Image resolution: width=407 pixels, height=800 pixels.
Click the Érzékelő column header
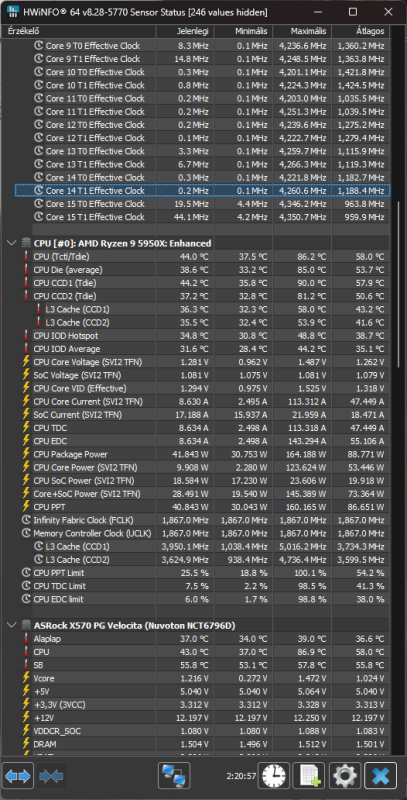[79, 32]
